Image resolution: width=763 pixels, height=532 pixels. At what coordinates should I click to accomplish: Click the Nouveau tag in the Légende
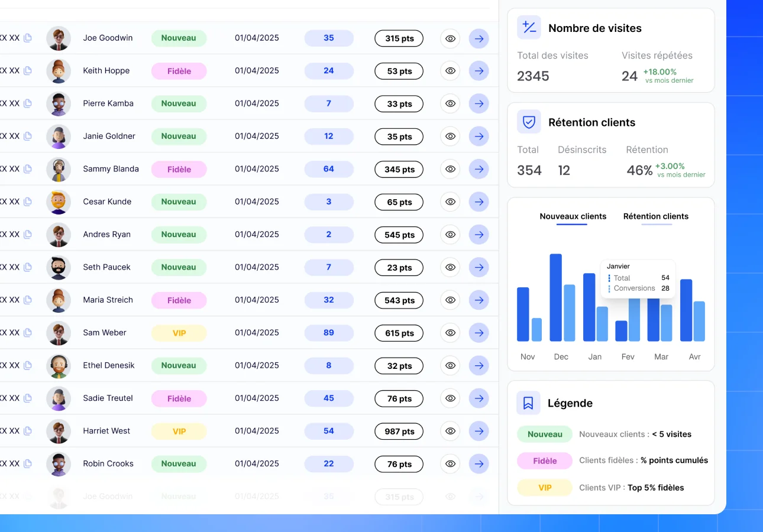[x=545, y=434]
